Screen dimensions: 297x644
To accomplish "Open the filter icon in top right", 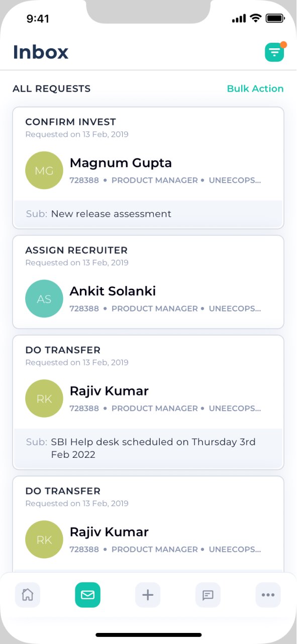I will click(274, 52).
